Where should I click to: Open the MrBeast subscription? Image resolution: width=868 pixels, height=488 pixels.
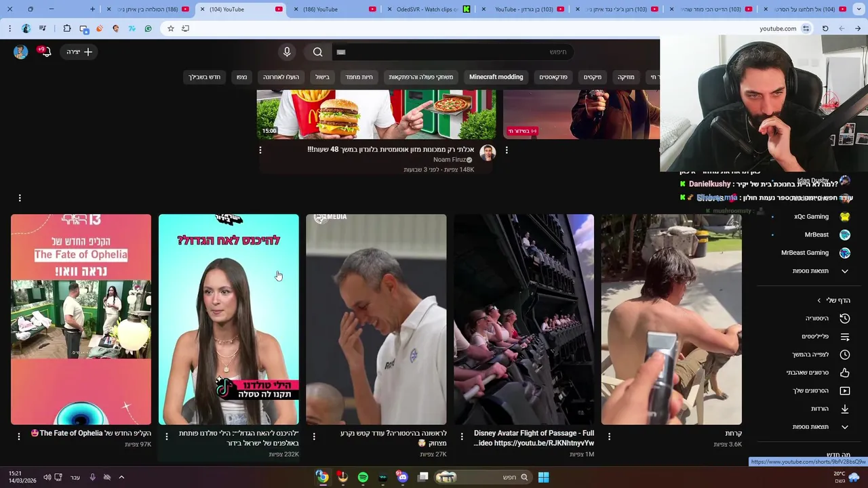811,235
